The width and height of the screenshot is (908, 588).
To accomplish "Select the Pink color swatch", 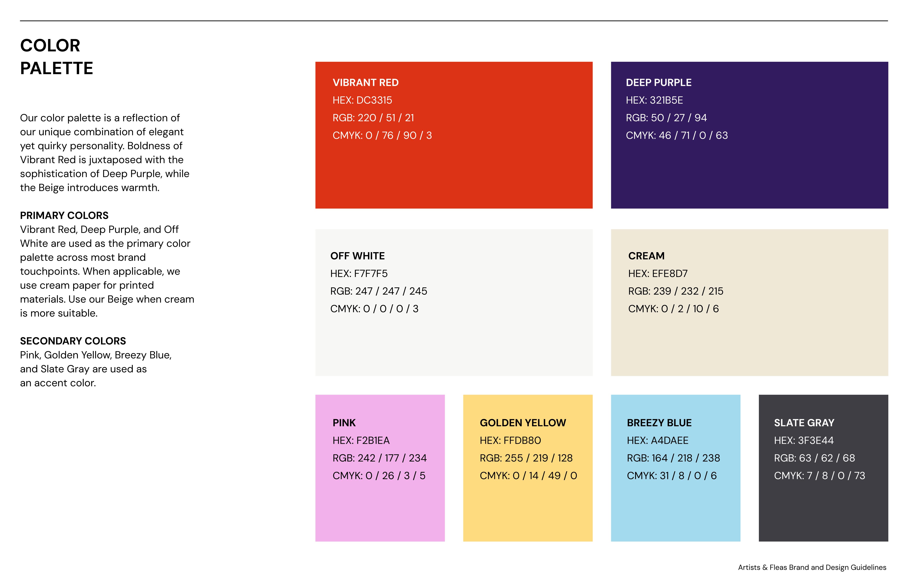I will 380,511.
